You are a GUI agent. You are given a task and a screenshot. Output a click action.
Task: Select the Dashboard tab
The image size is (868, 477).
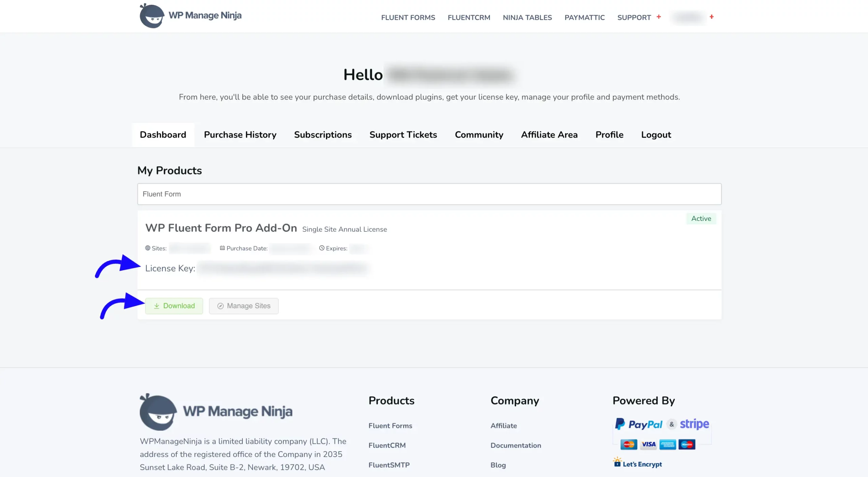tap(163, 134)
